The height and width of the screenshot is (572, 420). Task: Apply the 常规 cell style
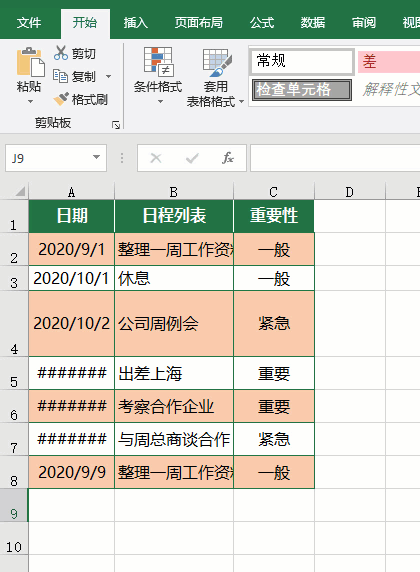pyautogui.click(x=302, y=61)
